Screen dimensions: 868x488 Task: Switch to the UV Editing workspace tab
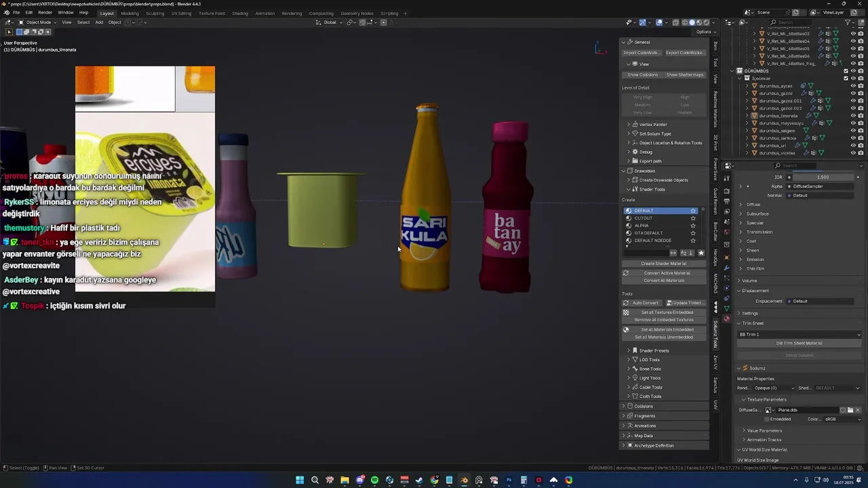pos(181,13)
